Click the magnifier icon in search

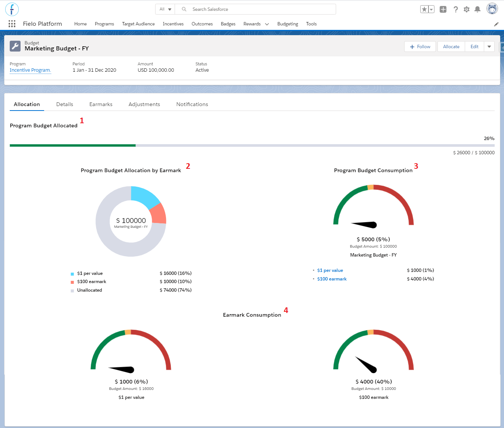[x=184, y=9]
